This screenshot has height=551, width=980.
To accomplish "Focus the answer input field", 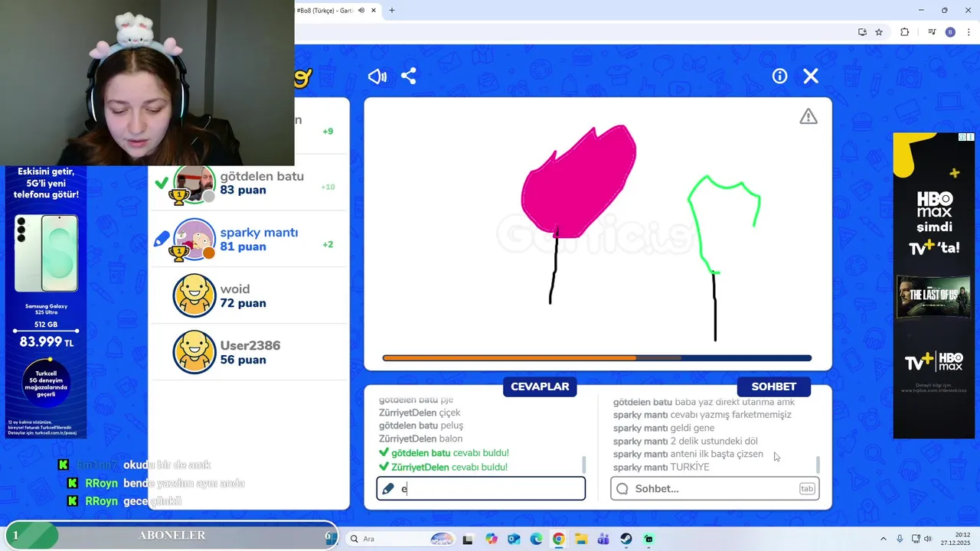I will (481, 489).
